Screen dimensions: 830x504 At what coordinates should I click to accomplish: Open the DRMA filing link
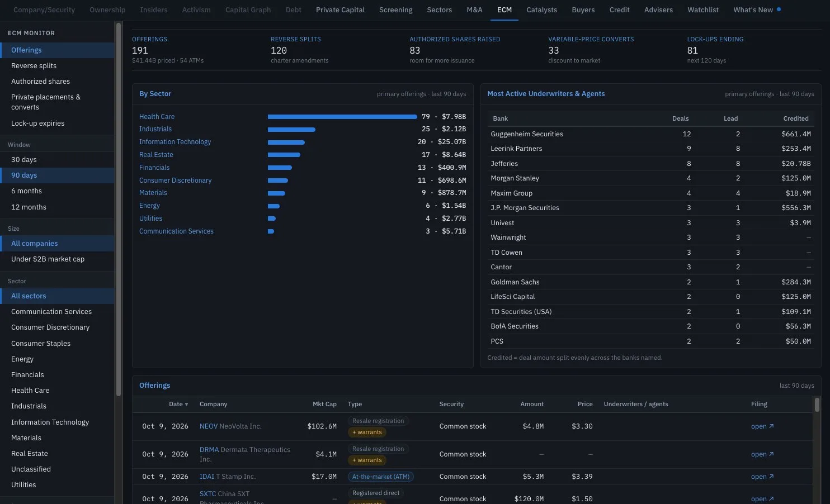point(762,454)
